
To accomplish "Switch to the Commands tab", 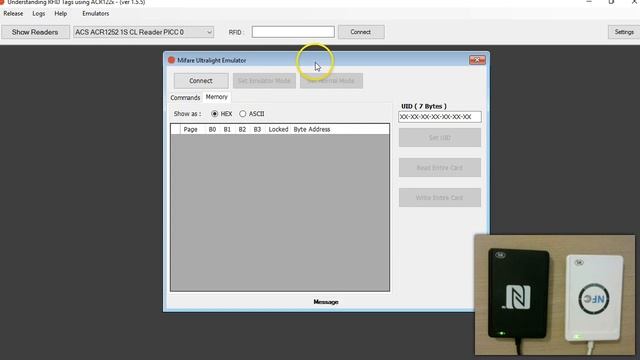I will 185,98.
